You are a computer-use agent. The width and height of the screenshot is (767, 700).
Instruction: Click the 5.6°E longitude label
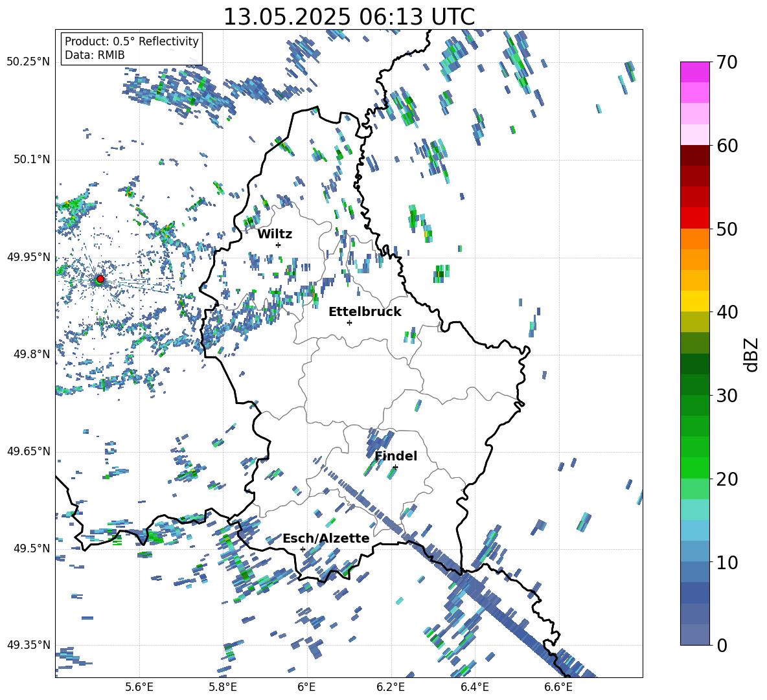click(x=139, y=687)
